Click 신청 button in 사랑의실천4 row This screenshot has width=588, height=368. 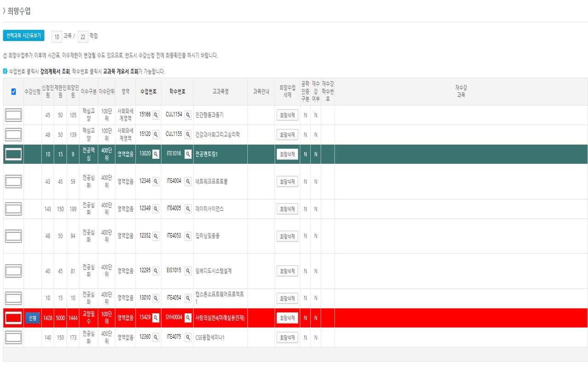(33, 318)
